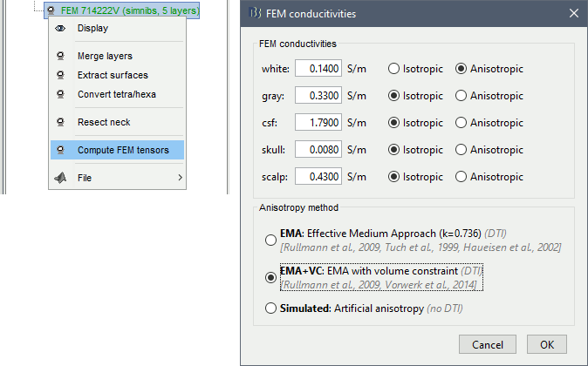Click the Extract surfaces menu icon

[60, 75]
